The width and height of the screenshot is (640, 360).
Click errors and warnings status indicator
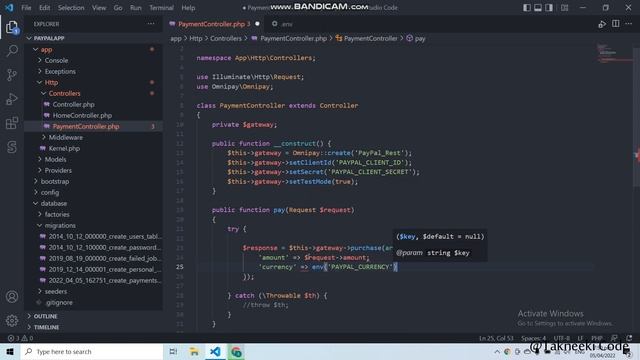pyautogui.click(x=20, y=338)
